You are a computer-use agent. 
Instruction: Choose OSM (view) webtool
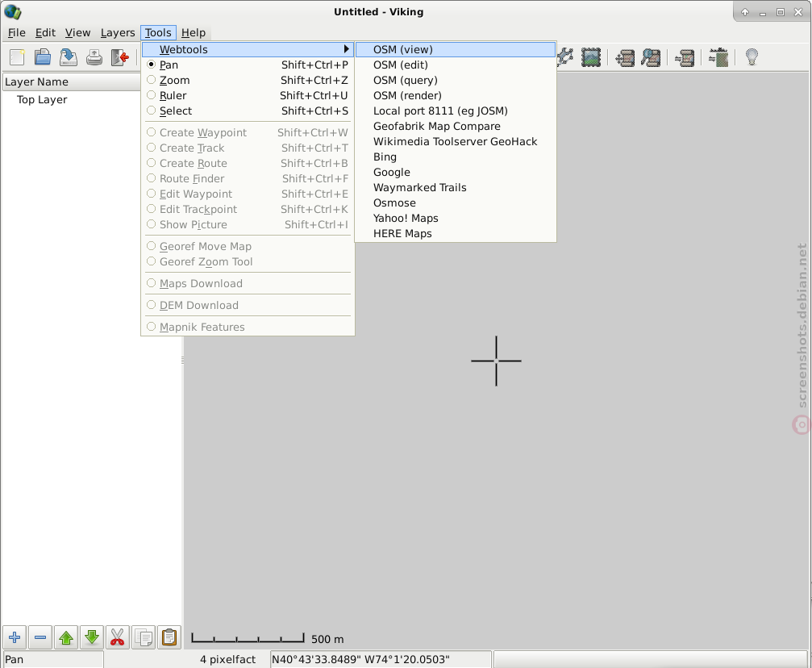pyautogui.click(x=456, y=50)
